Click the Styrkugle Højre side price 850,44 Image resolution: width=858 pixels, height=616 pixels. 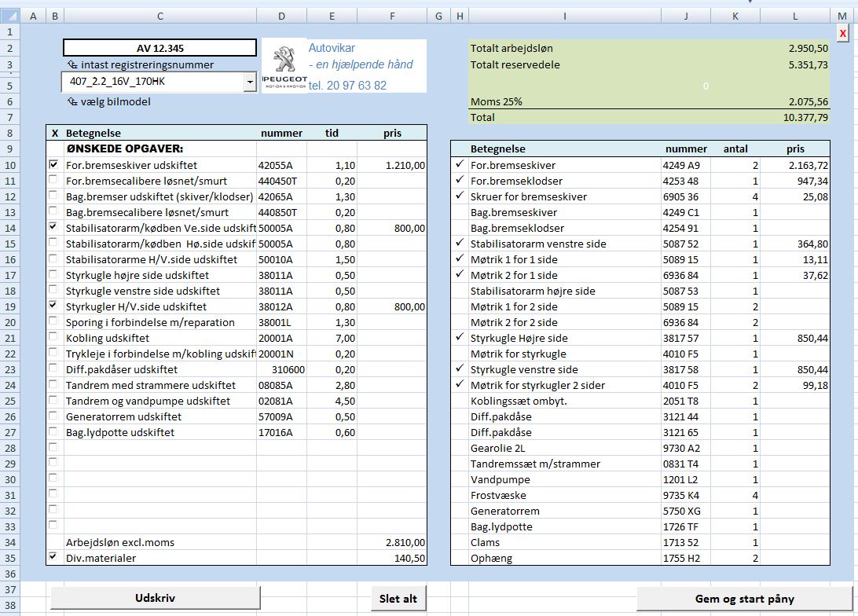pyautogui.click(x=812, y=339)
